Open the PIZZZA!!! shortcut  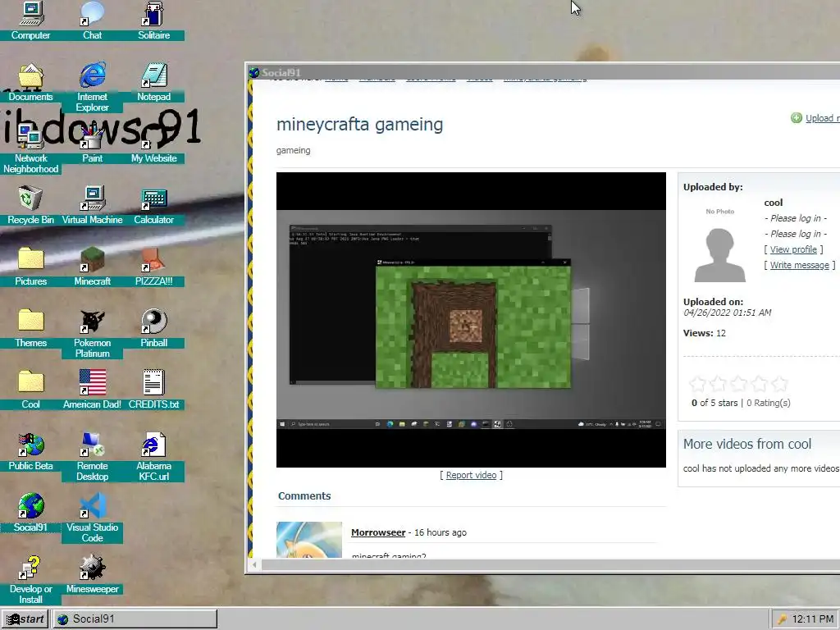point(153,267)
